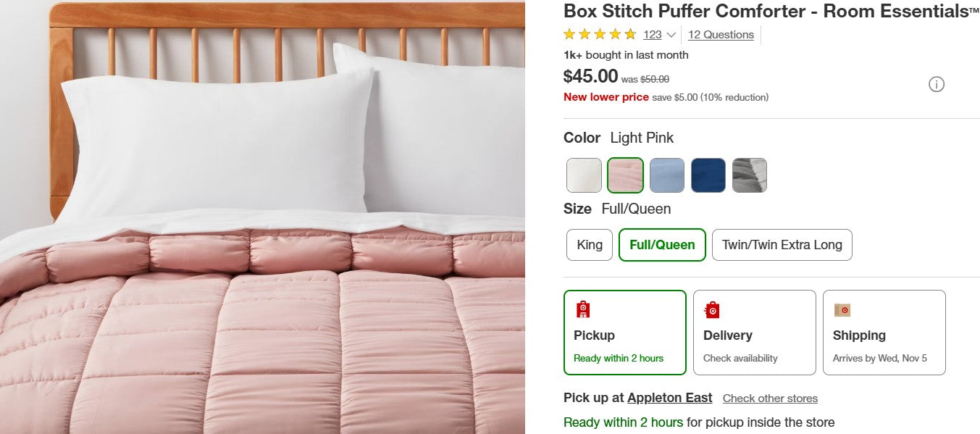Click the selected Full/Queen size
This screenshot has width=980, height=434.
(x=661, y=245)
